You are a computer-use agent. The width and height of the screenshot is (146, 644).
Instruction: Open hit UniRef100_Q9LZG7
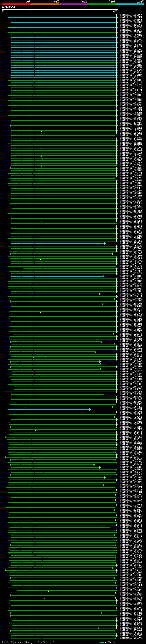point(131,15)
